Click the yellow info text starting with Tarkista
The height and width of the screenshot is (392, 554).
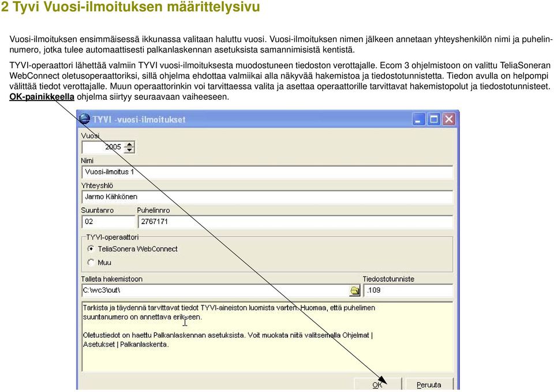point(229,312)
